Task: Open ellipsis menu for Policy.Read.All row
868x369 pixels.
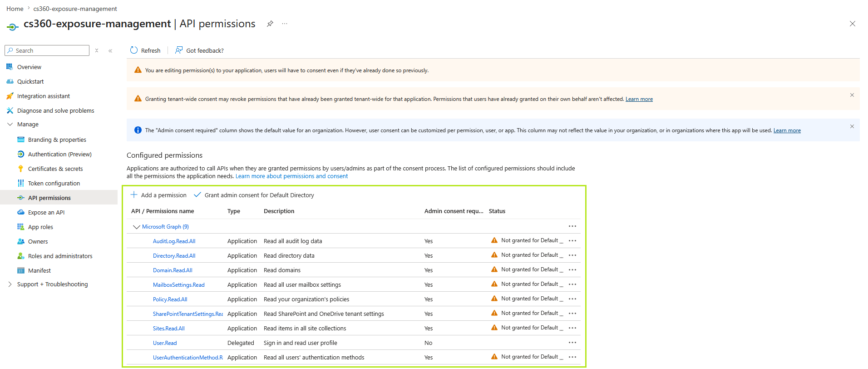Action: (x=572, y=299)
